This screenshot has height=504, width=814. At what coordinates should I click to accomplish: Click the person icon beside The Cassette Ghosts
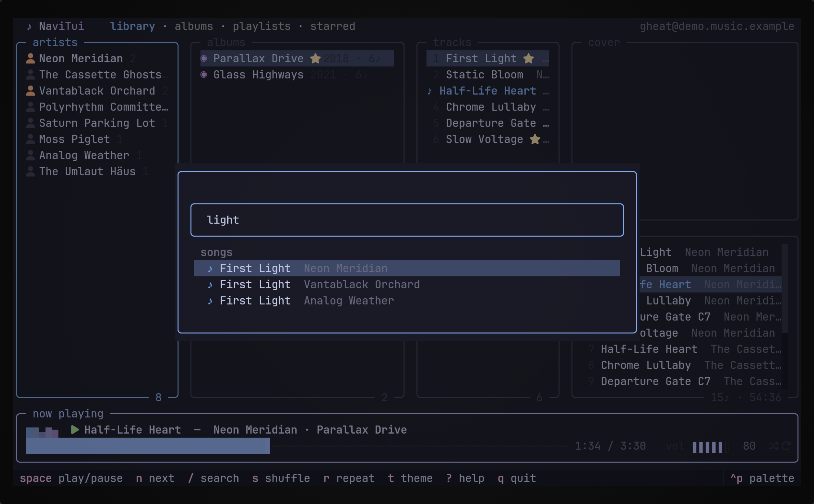pyautogui.click(x=30, y=75)
